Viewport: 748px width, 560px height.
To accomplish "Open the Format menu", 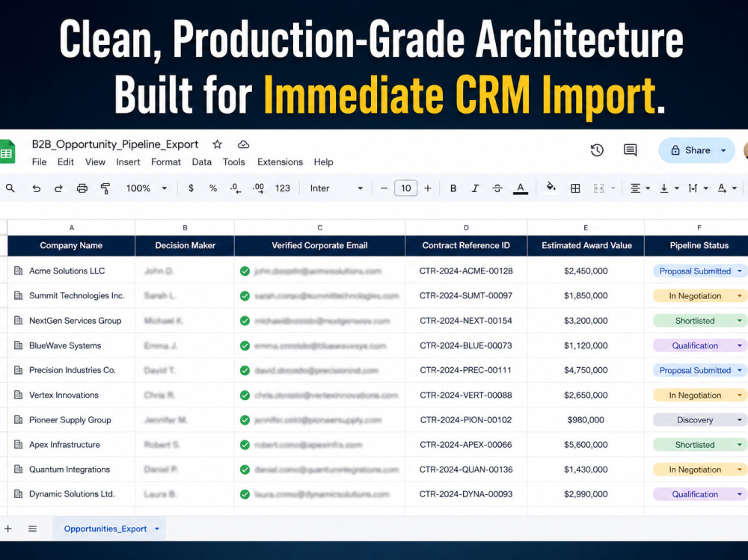I will [166, 162].
